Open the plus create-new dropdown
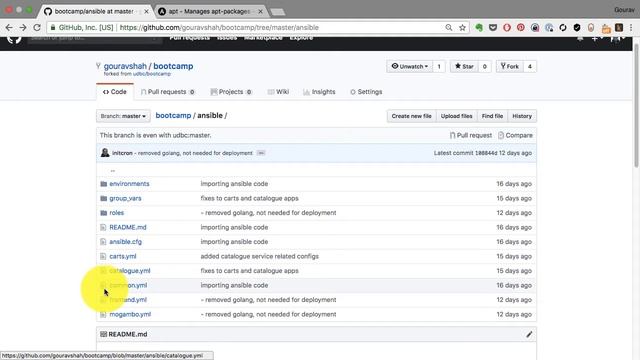Image resolution: width=640 pixels, height=360 pixels. [597, 38]
